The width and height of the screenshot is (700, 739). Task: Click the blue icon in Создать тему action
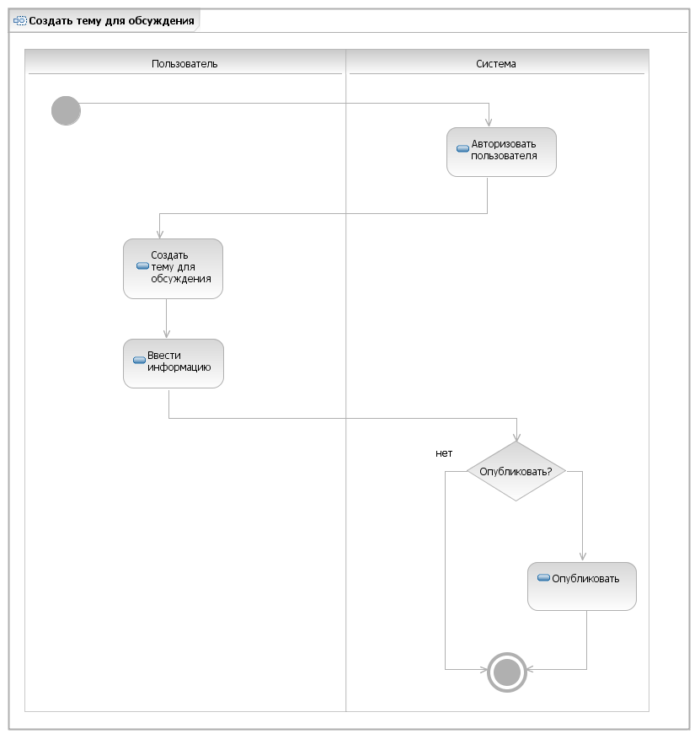click(142, 266)
